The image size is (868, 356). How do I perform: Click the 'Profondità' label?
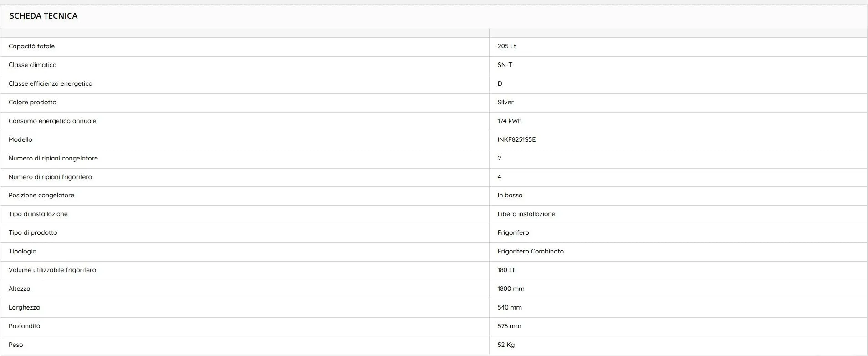click(25, 326)
